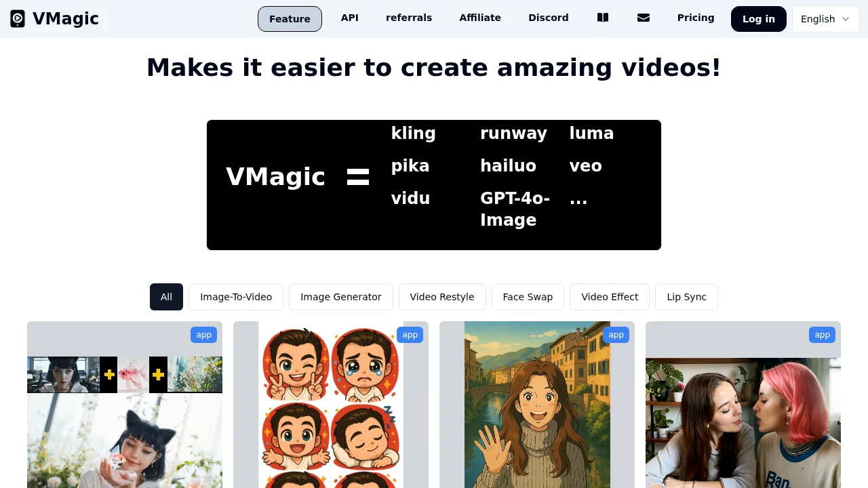Select the Image Generator filter
Viewport: 868px width, 488px height.
point(341,297)
